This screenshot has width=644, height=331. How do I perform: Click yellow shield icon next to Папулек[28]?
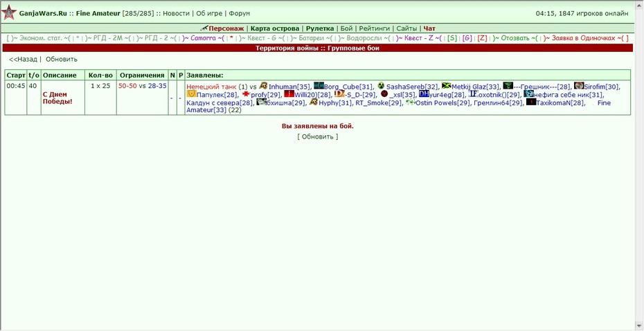click(x=191, y=94)
